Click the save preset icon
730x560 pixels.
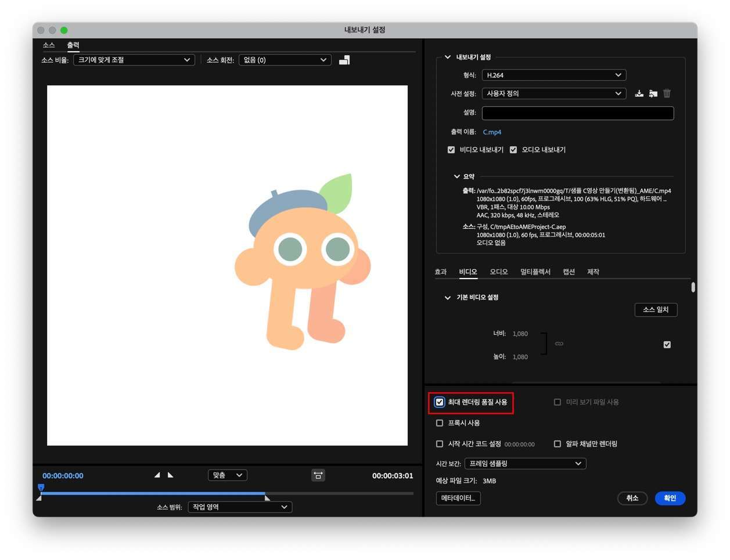[x=639, y=93]
